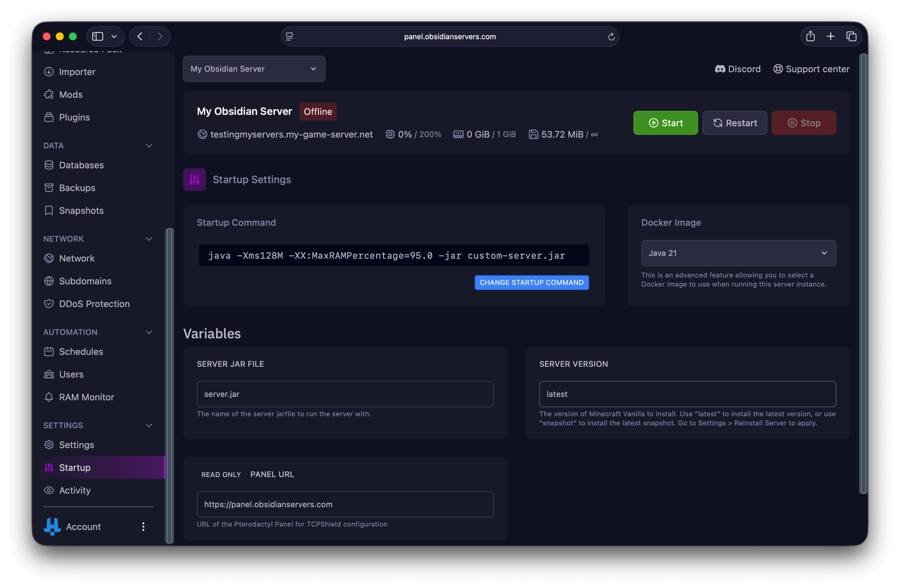Image resolution: width=900 pixels, height=588 pixels.
Task: Go to Schedules in sidebar
Action: 81,351
